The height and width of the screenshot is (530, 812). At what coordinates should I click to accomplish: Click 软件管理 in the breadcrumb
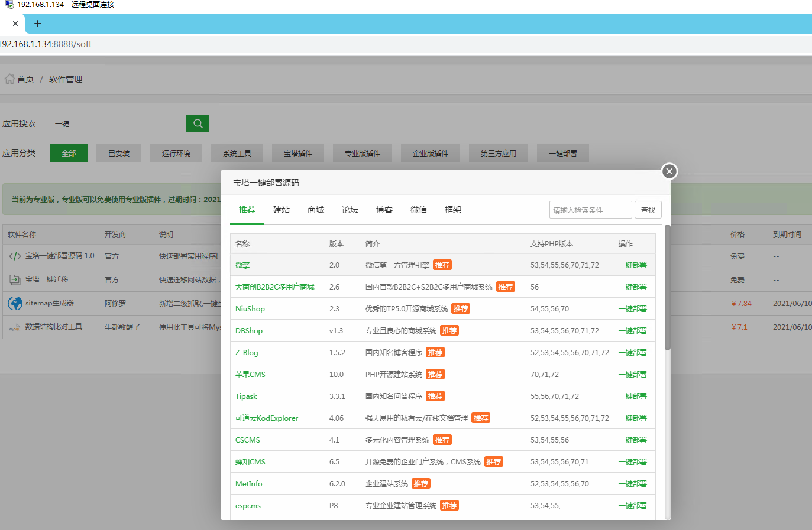coord(66,79)
